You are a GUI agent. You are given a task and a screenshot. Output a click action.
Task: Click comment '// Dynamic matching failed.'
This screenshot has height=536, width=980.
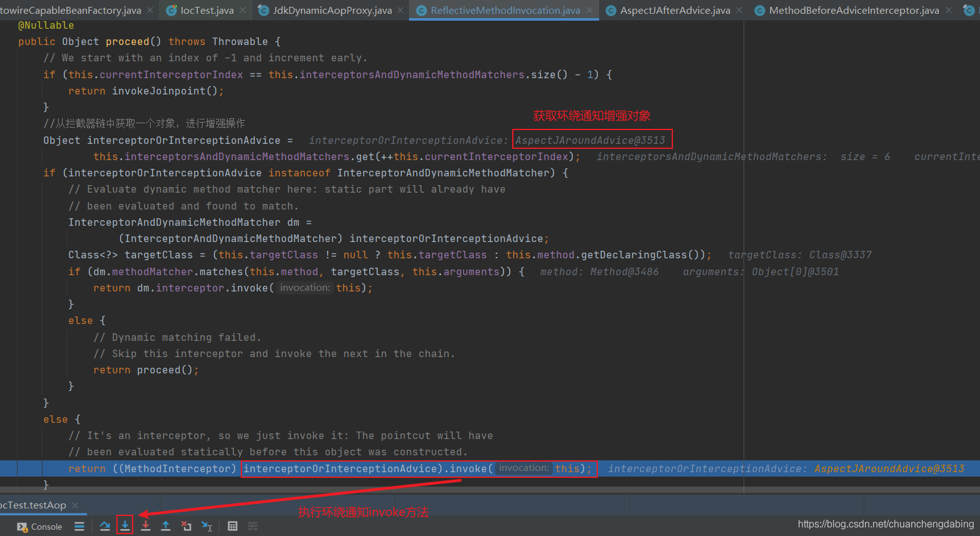click(x=177, y=337)
